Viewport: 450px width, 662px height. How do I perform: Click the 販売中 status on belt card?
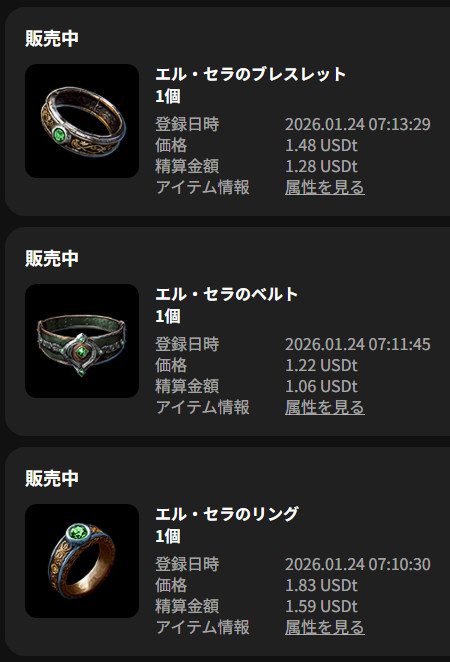point(52,258)
